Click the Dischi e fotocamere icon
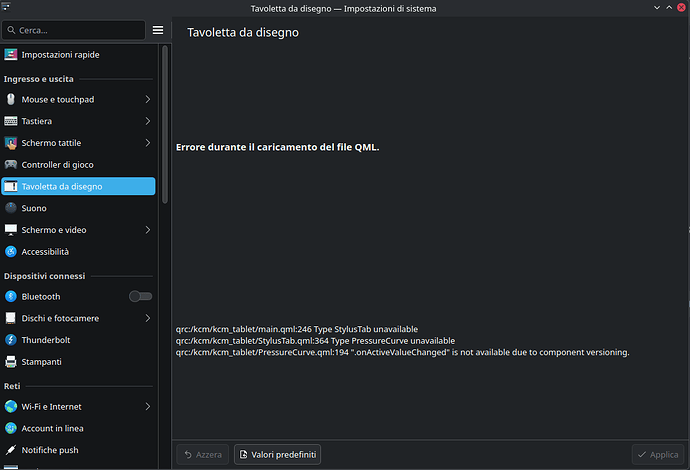Screen dimensions: 690x470 click(x=11, y=318)
